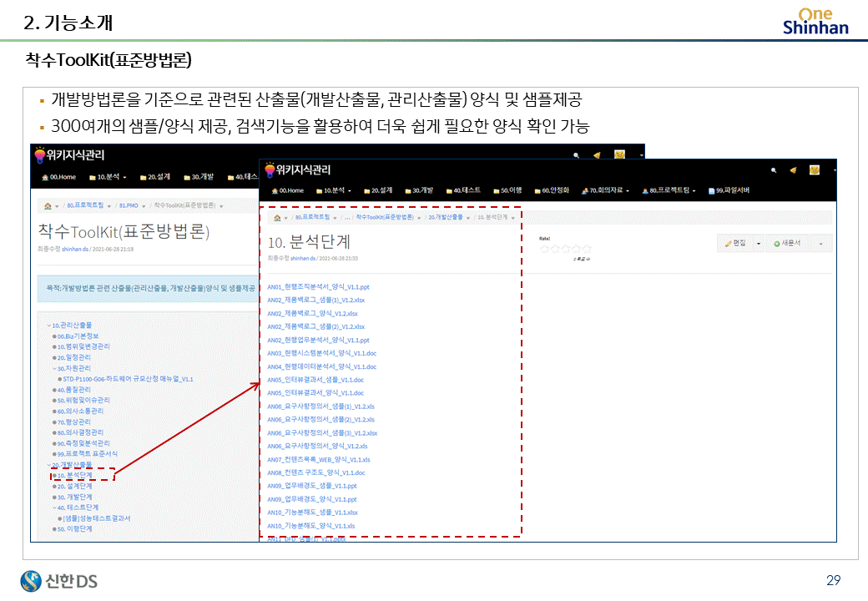
Task: Collapse the 10.관리산출물 tree node
Action: click(49, 326)
